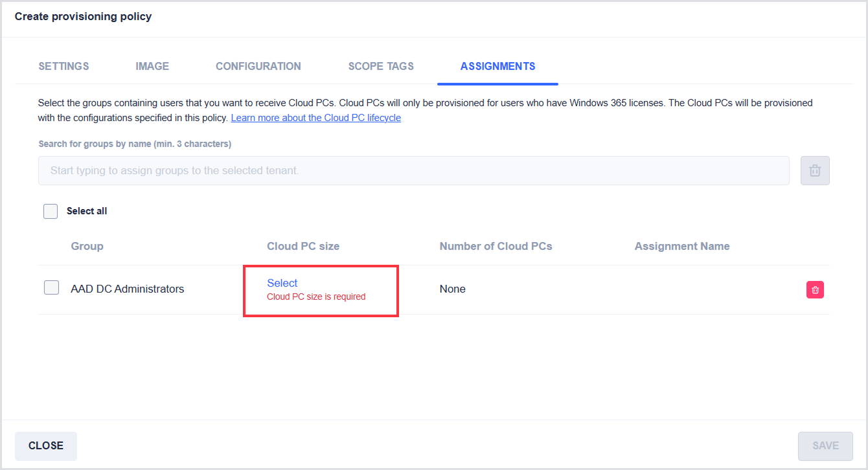Open the Cloud PC lifecycle learn more link
This screenshot has width=868, height=470.
click(315, 118)
